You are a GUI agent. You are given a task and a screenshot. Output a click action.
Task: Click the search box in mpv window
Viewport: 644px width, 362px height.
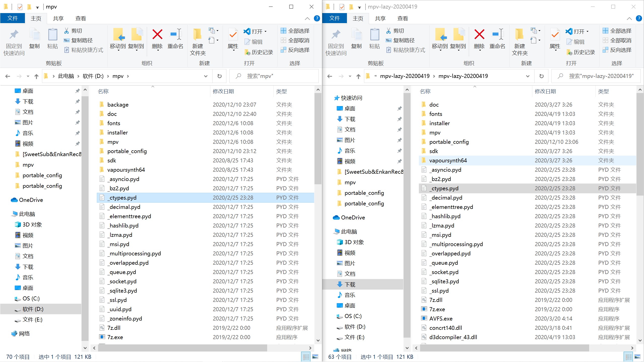274,76
